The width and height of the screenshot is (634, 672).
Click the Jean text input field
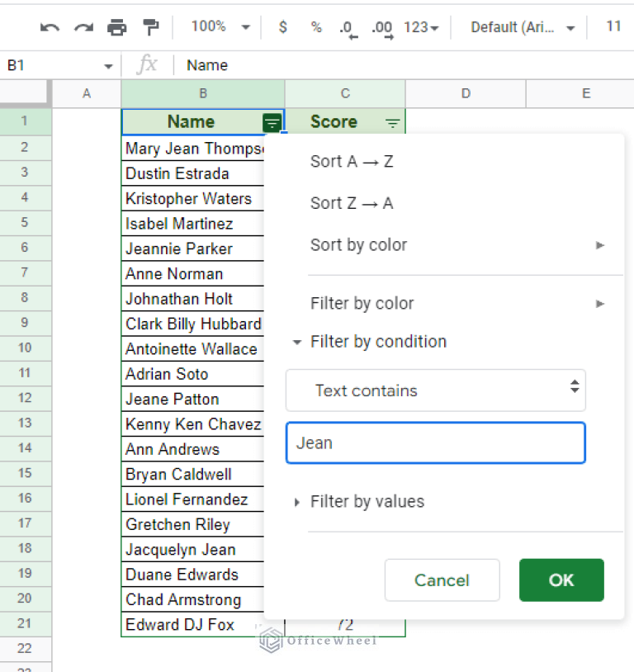435,442
